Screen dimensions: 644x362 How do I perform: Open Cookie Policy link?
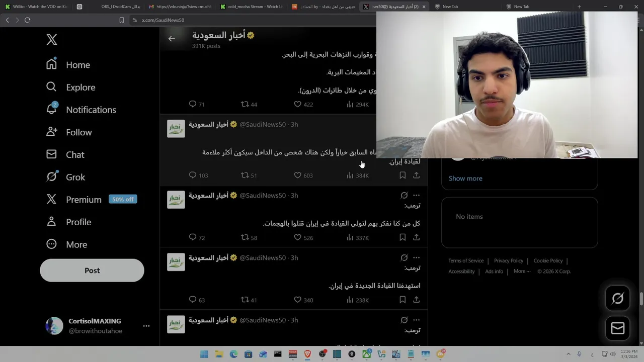click(548, 260)
